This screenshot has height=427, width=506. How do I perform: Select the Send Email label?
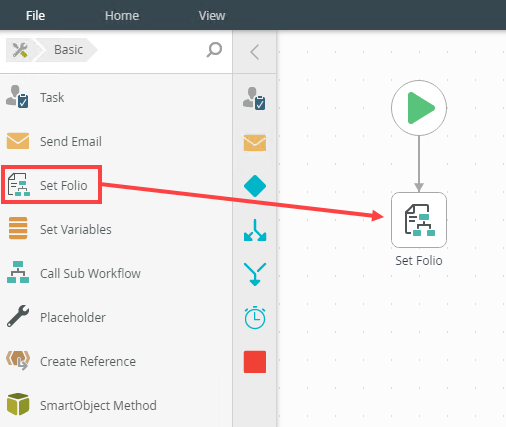(x=71, y=141)
